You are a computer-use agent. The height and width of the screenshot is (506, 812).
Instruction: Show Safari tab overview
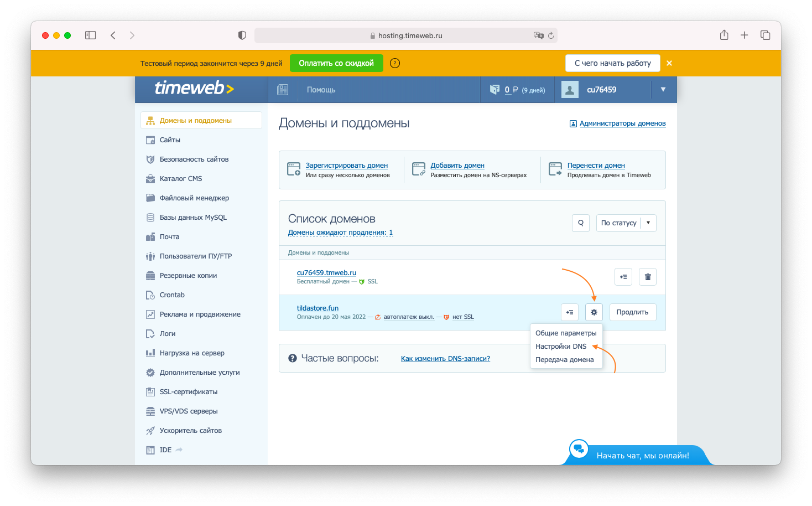[766, 35]
